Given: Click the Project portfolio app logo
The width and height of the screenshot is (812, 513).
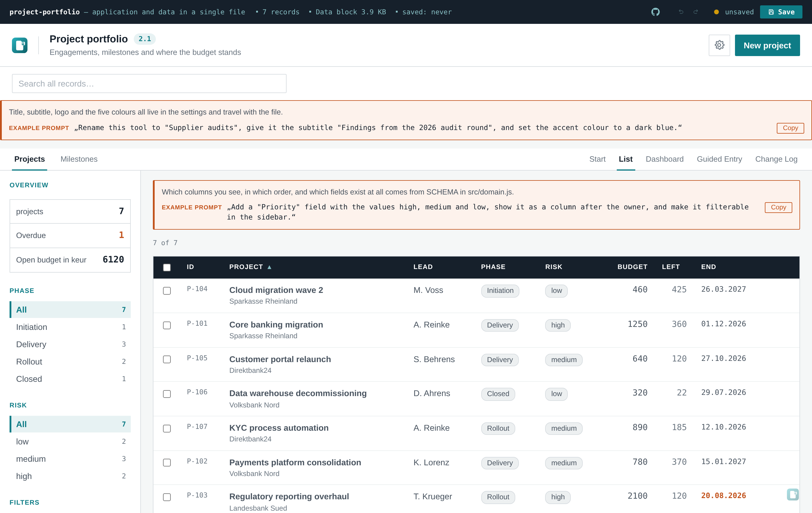Looking at the screenshot, I should 20,45.
